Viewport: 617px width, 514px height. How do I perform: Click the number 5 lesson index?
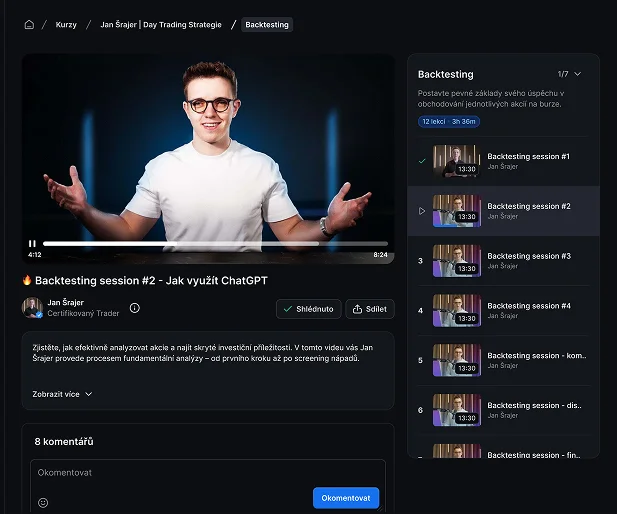420,361
